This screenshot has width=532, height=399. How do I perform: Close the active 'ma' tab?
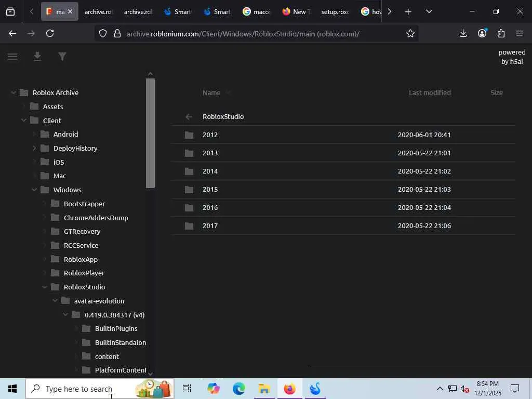70,11
